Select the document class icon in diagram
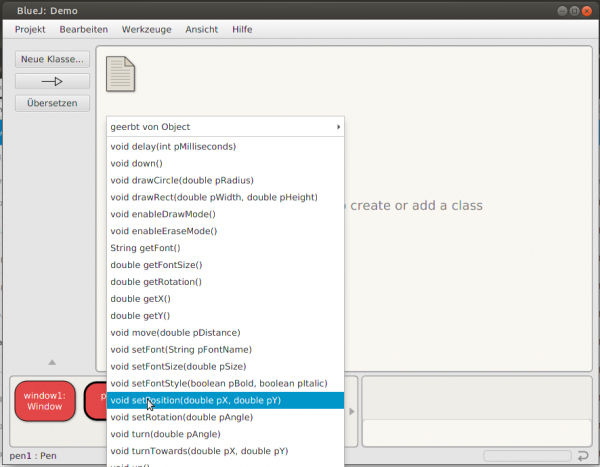 (x=120, y=74)
